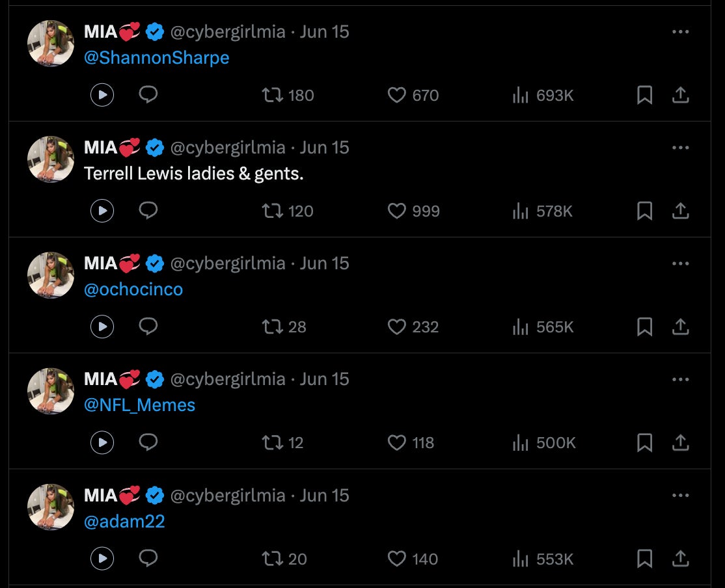Open more options on the @ochocinco tweet
The width and height of the screenshot is (725, 588).
[680, 263]
